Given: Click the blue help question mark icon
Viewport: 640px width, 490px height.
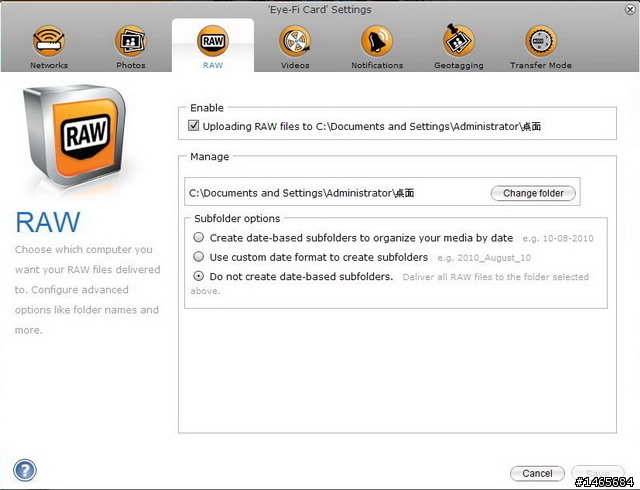Looking at the screenshot, I should coord(25,470).
